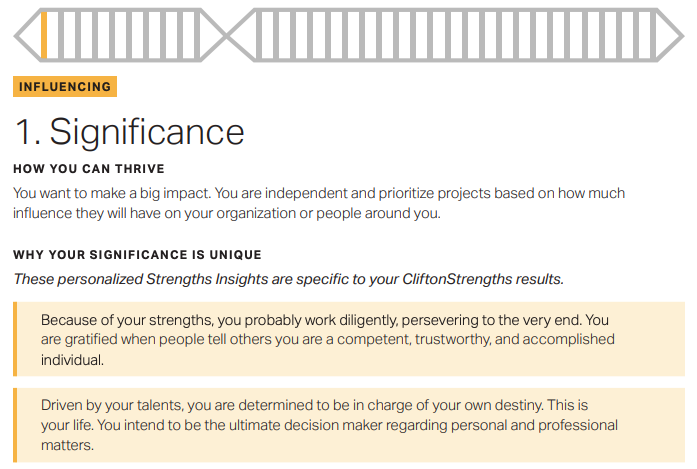
Task: Select the final gray bar of the long right segment
Action: pyautogui.click(x=653, y=35)
